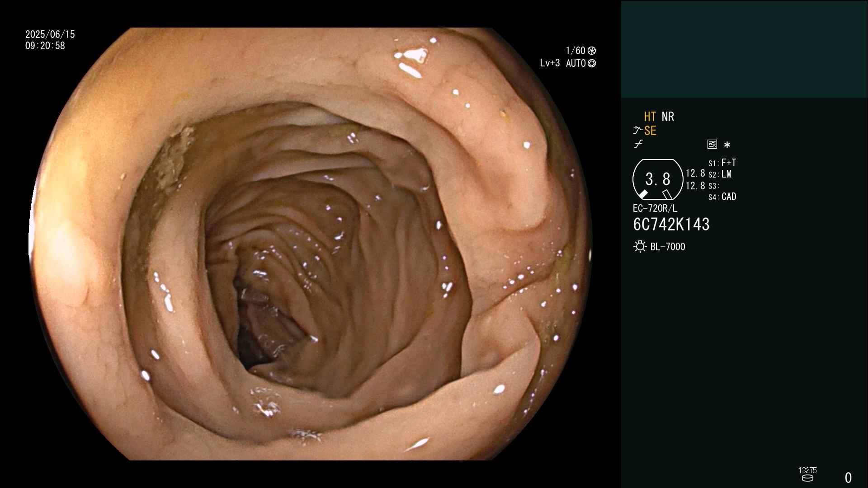
Task: Select the S4: CAD switch assignment
Action: click(722, 197)
